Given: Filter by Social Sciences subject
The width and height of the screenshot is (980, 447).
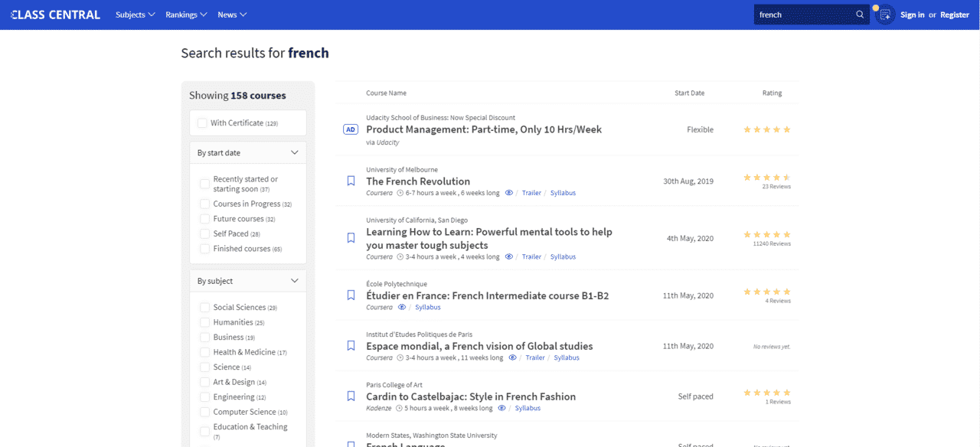Looking at the screenshot, I should tap(204, 307).
